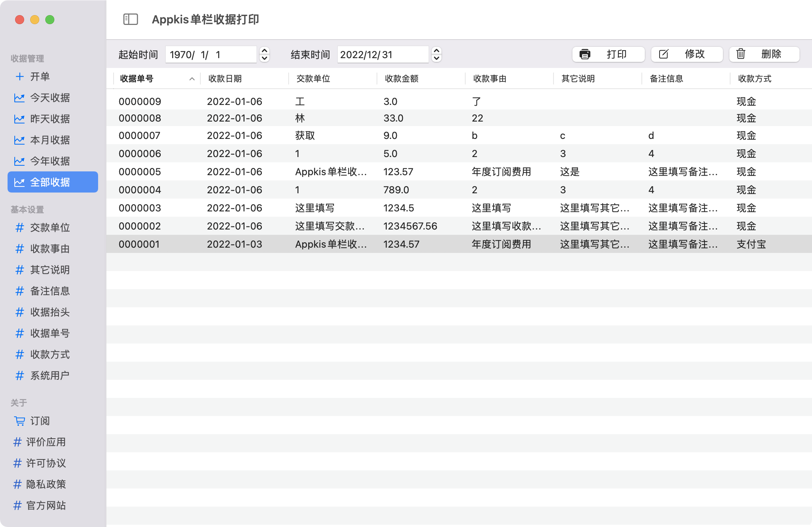
Task: Select receipt row 0000007
Action: (459, 136)
